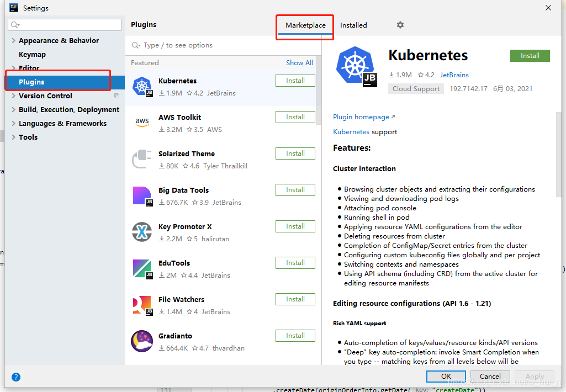Expand the Version Control section
This screenshot has width=566, height=392.
(13, 96)
